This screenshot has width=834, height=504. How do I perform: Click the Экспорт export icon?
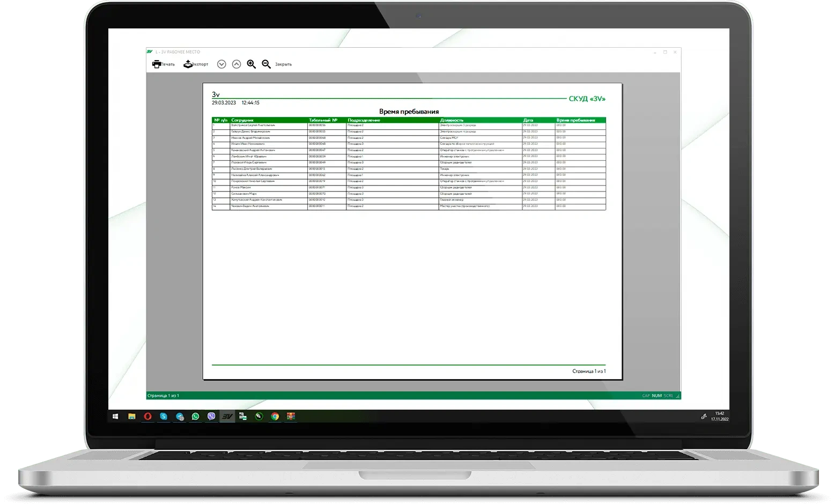point(188,64)
